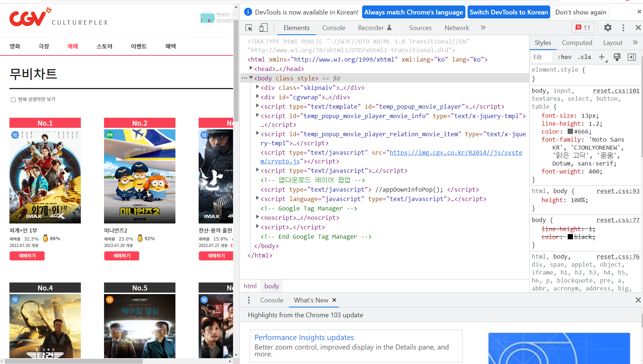
Task: Select the Styles tab
Action: [543, 43]
